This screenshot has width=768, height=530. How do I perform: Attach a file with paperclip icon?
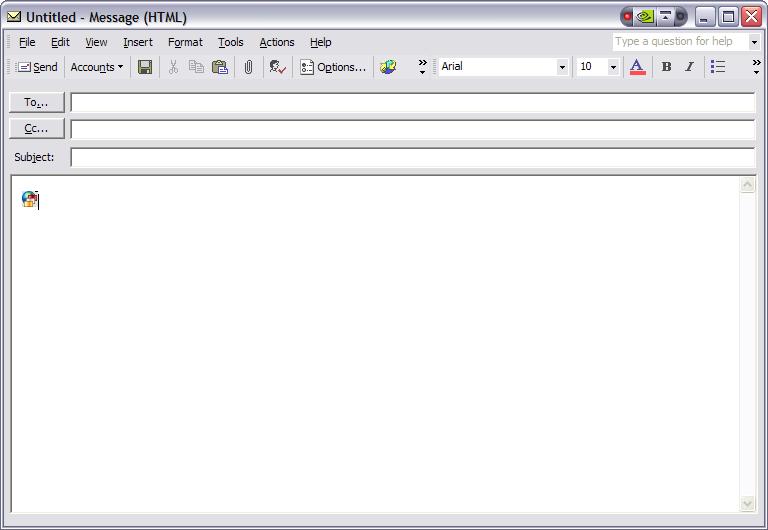coord(249,67)
